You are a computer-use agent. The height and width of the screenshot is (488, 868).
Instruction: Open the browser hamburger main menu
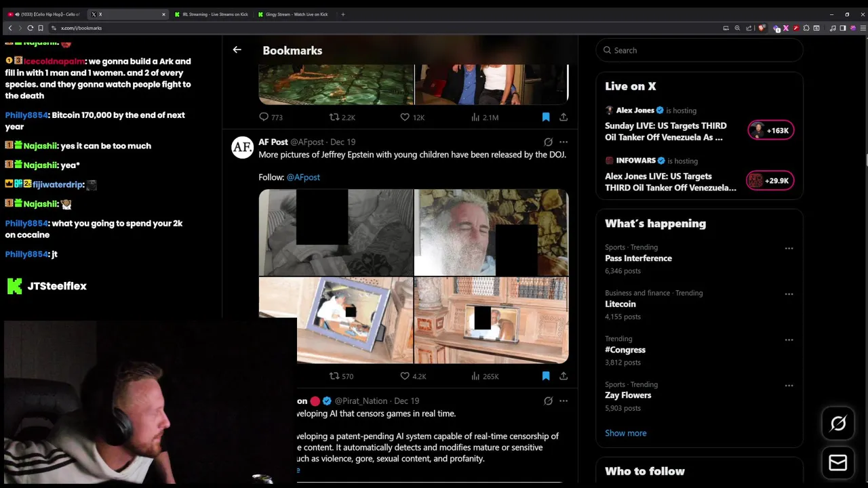pyautogui.click(x=863, y=28)
